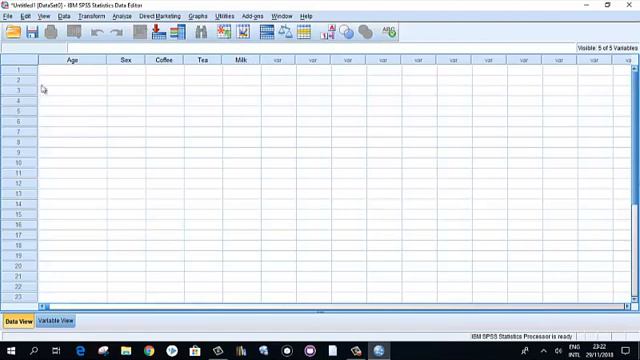Select the Coffee column header
Screen dimensions: 640x360
coord(164,60)
